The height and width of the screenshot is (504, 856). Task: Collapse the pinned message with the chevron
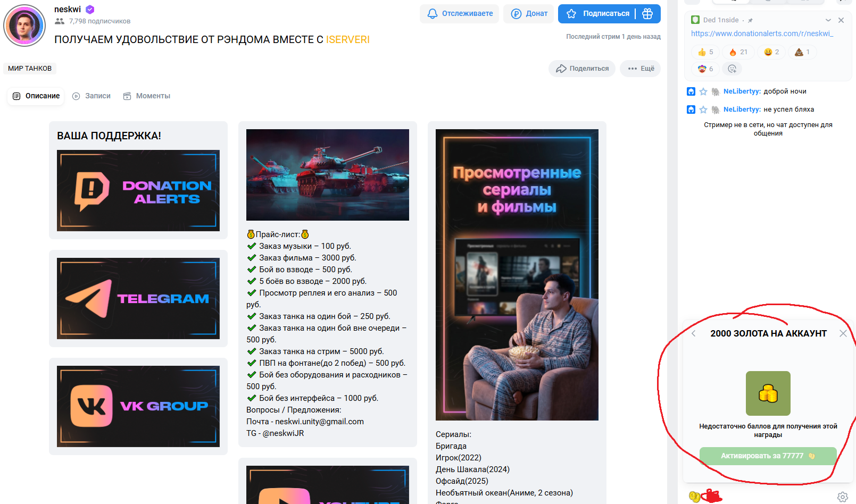pos(828,20)
